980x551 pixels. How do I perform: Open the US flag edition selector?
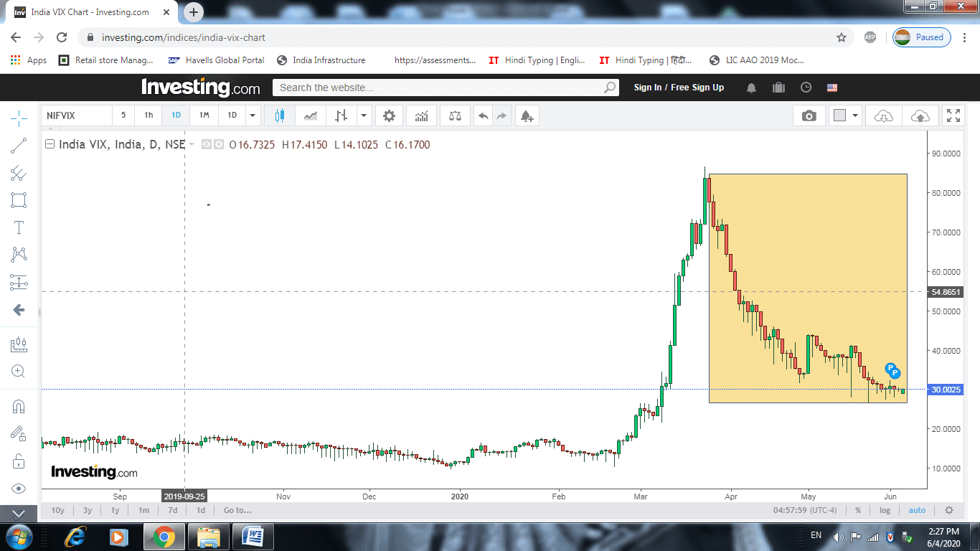point(832,88)
